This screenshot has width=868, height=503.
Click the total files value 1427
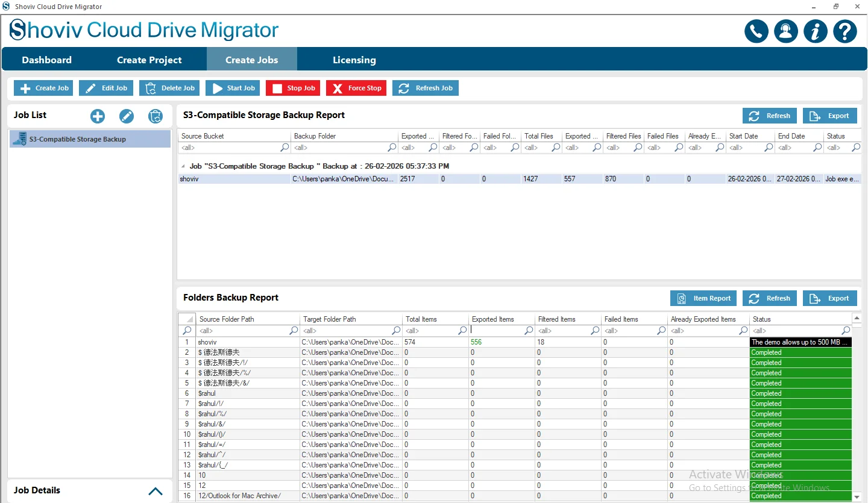(530, 179)
